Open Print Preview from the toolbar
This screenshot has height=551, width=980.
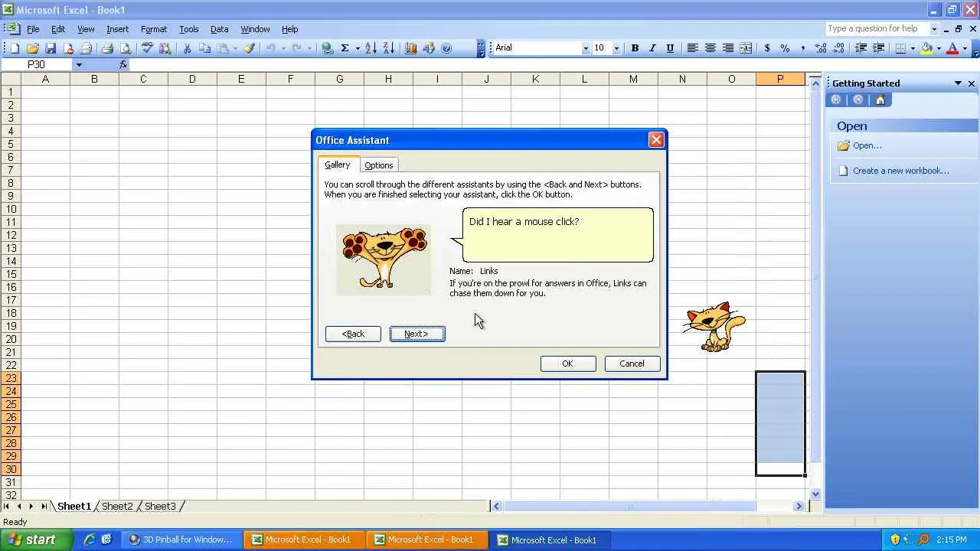click(126, 48)
